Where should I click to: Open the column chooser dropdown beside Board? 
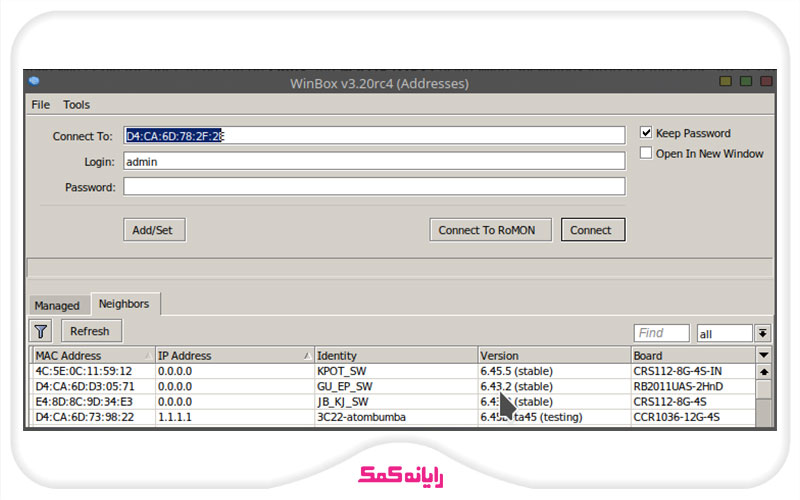763,355
